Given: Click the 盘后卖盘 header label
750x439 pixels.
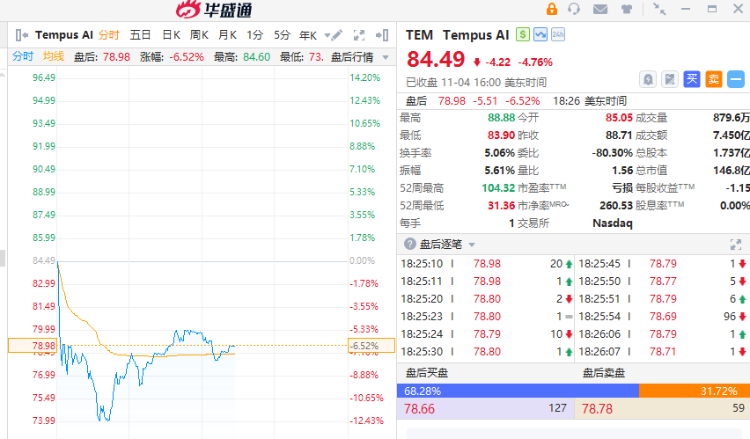Looking at the screenshot, I should [x=604, y=373].
